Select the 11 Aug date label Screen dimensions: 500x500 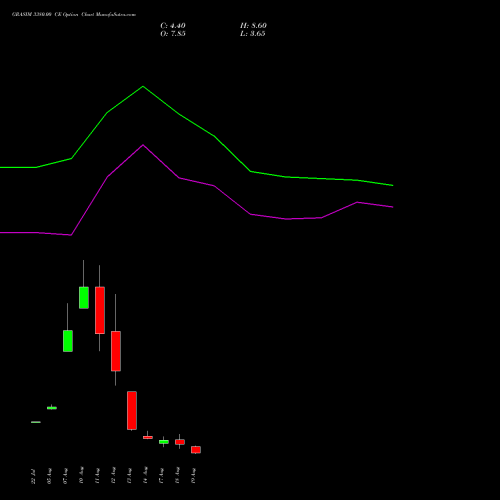coord(97,476)
